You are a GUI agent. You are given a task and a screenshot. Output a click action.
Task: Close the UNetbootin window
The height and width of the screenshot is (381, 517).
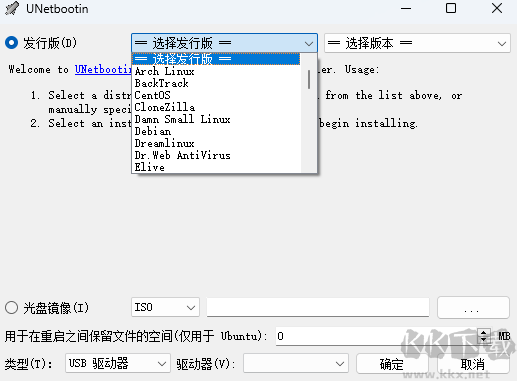(x=497, y=8)
